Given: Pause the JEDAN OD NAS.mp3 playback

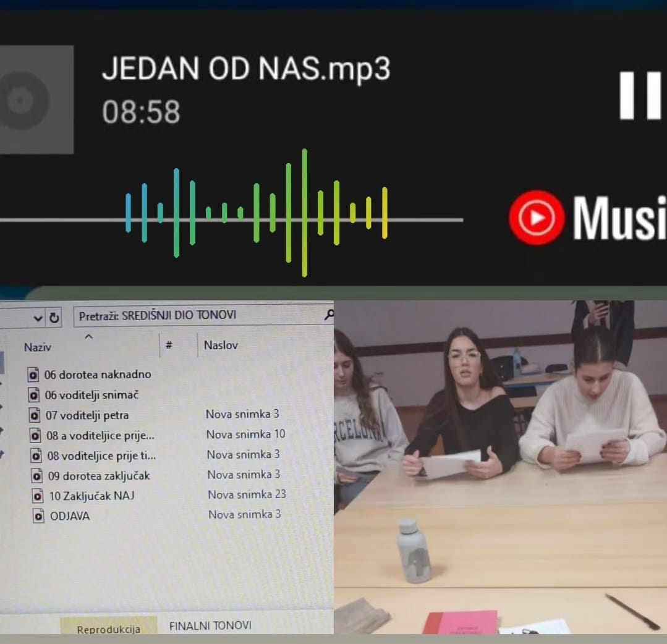Looking at the screenshot, I should coord(640,95).
